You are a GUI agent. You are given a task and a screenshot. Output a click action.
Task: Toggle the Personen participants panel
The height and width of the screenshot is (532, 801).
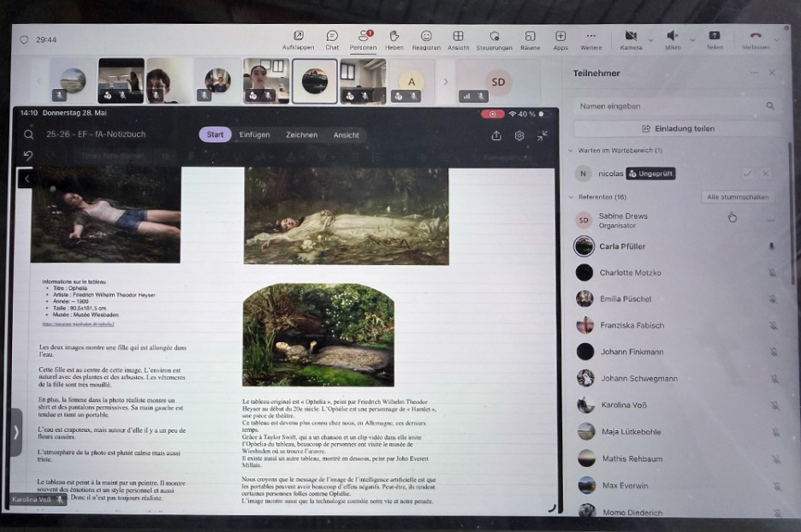pyautogui.click(x=363, y=40)
